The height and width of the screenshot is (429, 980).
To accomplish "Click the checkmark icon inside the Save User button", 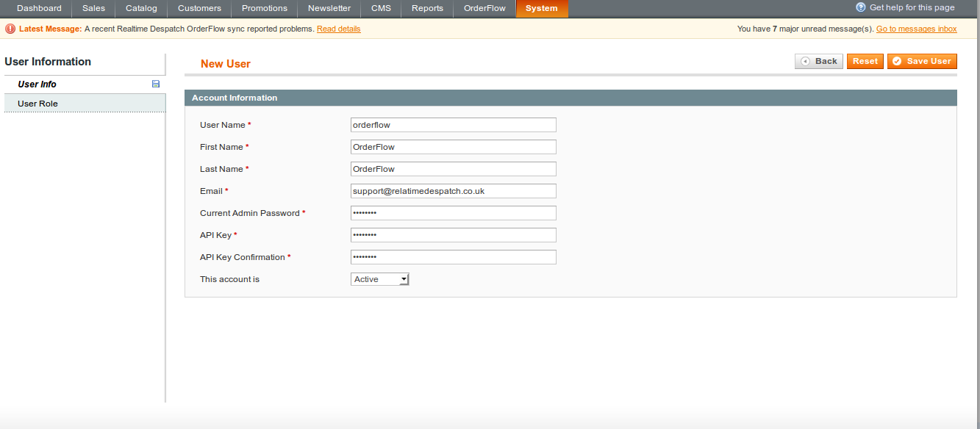I will pyautogui.click(x=897, y=61).
